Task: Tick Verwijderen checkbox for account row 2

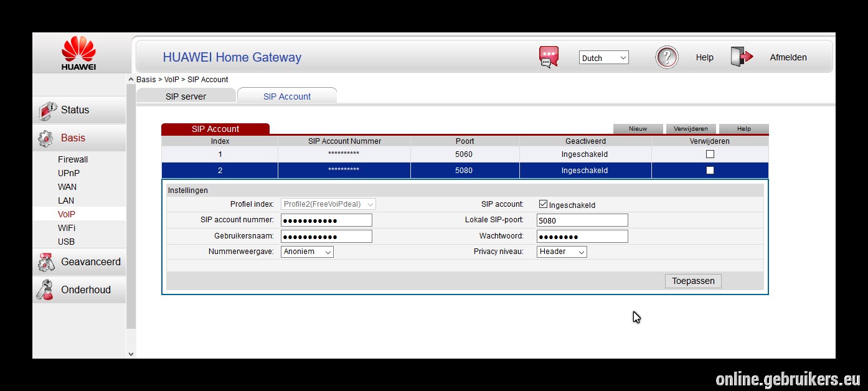Action: pos(710,171)
